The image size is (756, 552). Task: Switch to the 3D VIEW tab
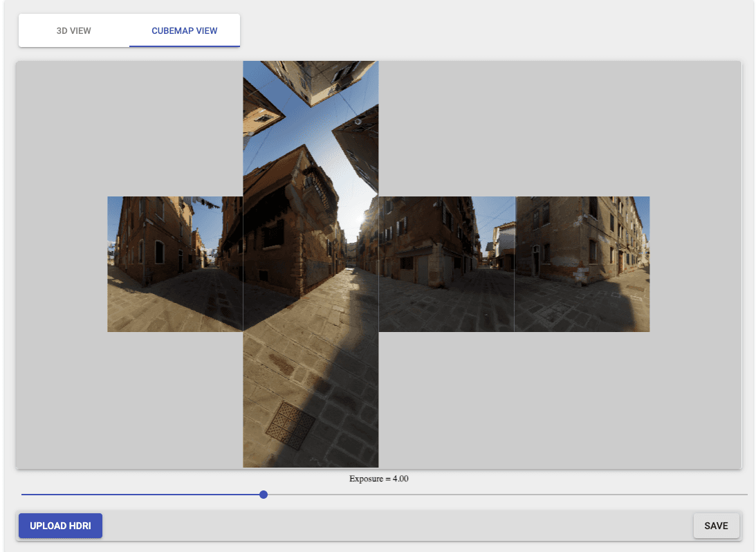coord(75,30)
